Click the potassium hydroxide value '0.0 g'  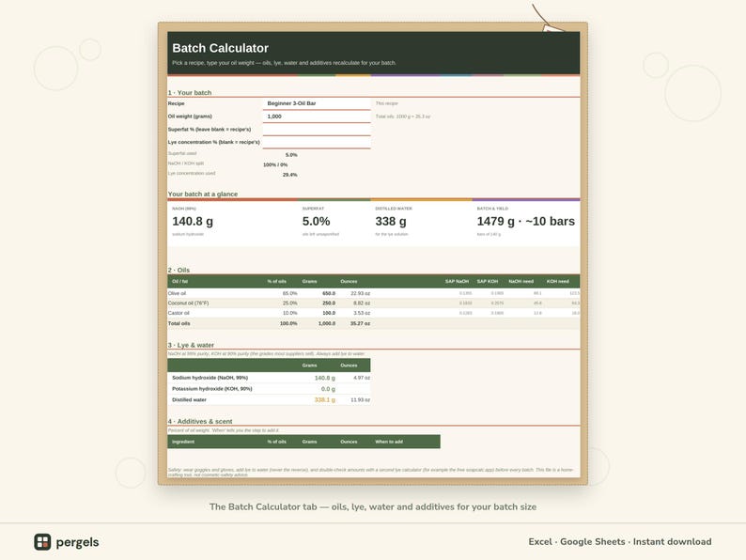(328, 389)
